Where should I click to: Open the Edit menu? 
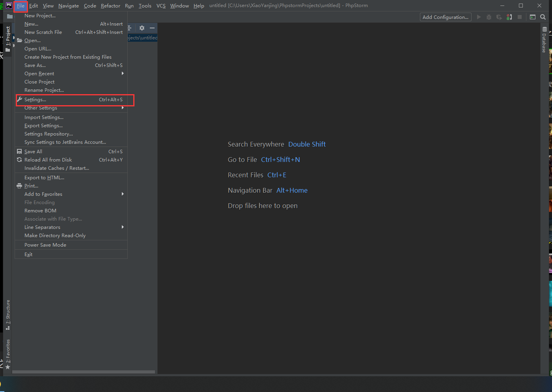coord(34,6)
